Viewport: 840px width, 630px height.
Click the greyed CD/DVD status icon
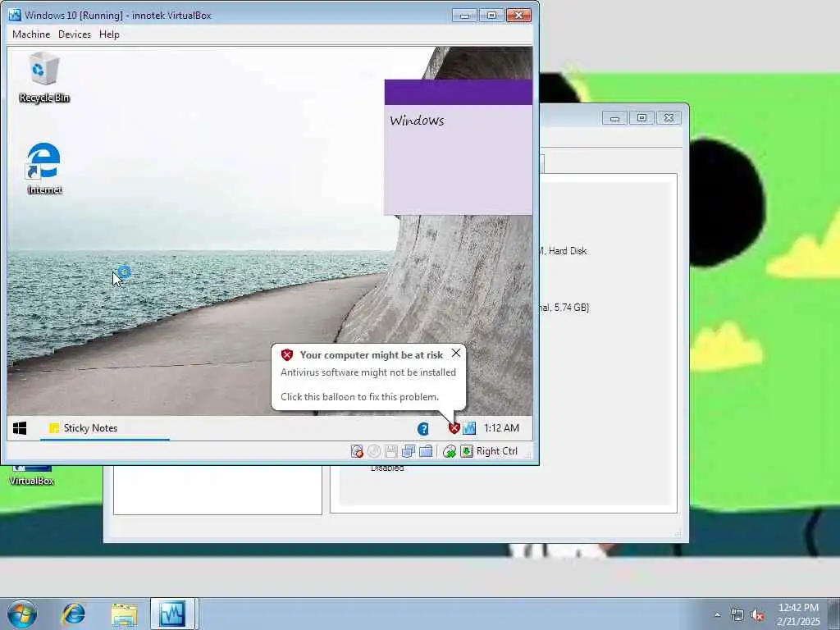[374, 452]
